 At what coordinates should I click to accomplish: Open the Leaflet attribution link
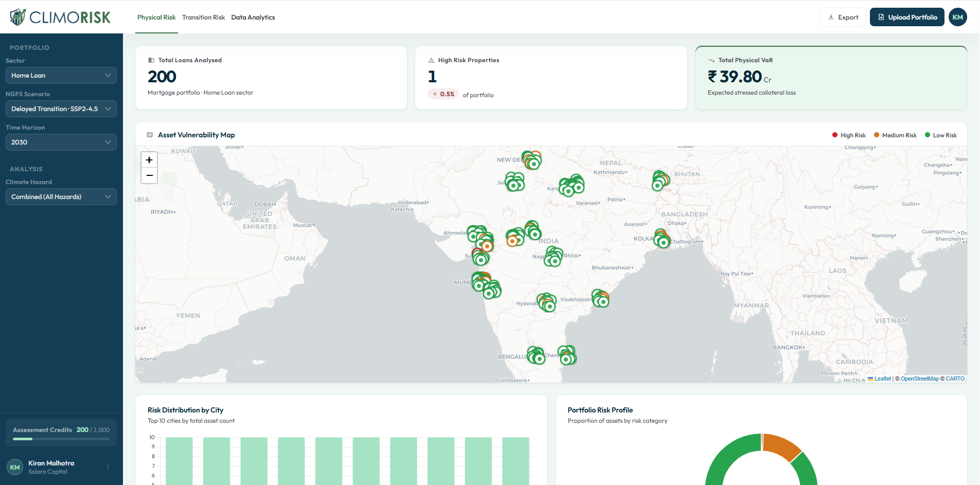click(882, 379)
